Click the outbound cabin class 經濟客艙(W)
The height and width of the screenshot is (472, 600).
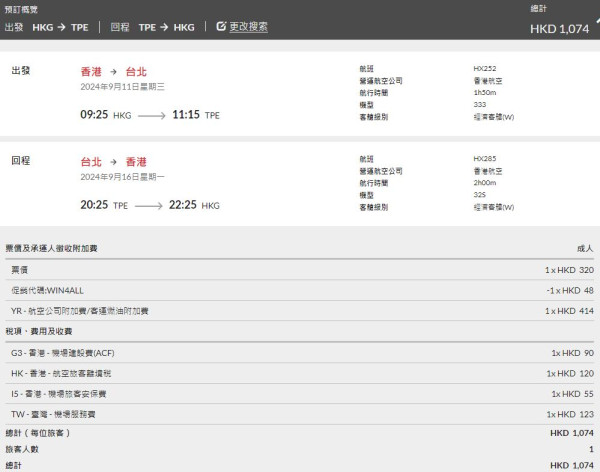493,117
